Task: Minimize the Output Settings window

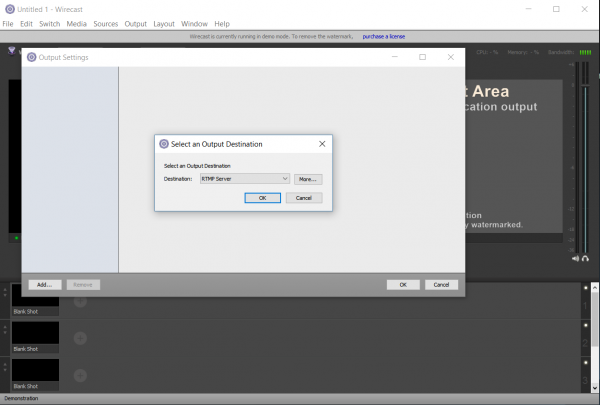Action: click(395, 57)
